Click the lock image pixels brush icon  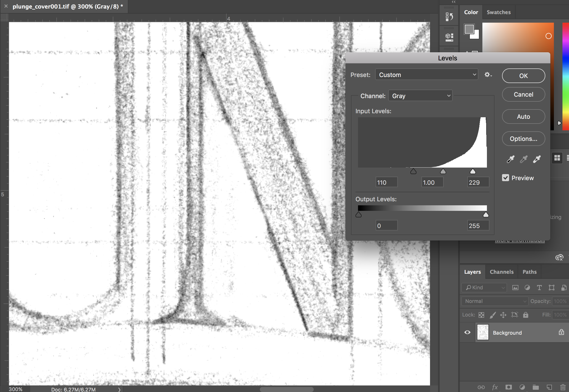click(492, 315)
